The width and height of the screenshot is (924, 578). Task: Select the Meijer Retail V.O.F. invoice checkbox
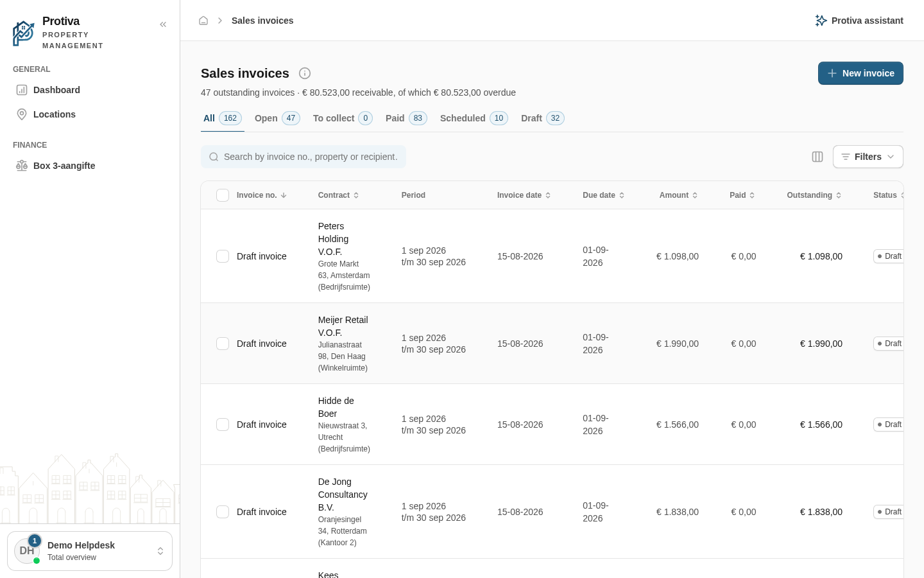pos(223,344)
